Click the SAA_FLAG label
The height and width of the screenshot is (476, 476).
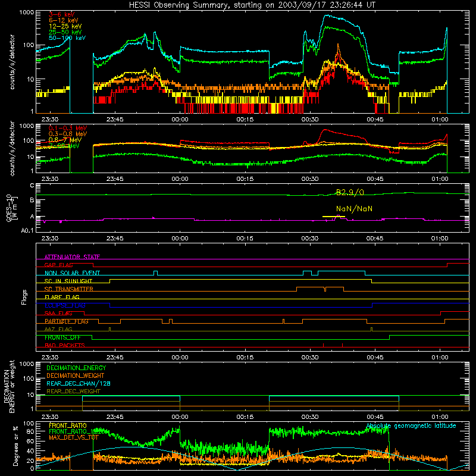tap(58, 313)
